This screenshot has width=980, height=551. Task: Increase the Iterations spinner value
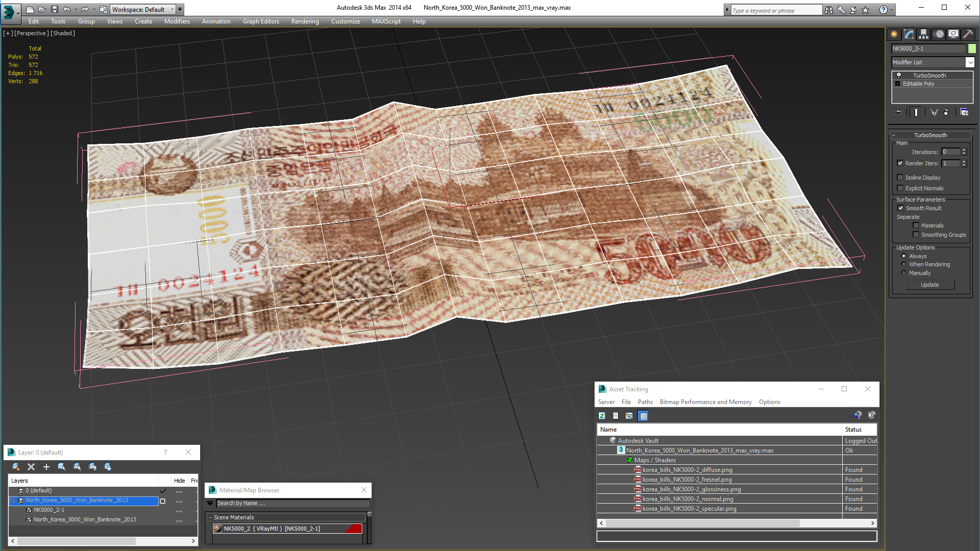pyautogui.click(x=964, y=150)
